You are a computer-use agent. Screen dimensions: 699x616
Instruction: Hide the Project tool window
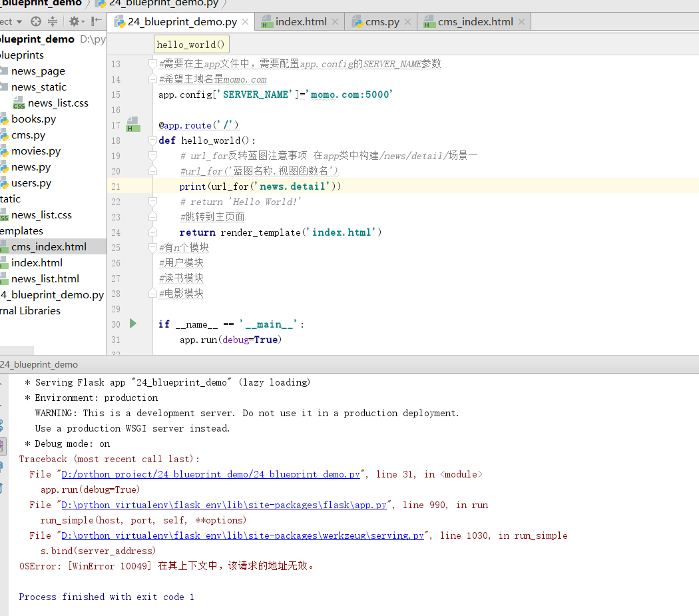pyautogui.click(x=96, y=21)
